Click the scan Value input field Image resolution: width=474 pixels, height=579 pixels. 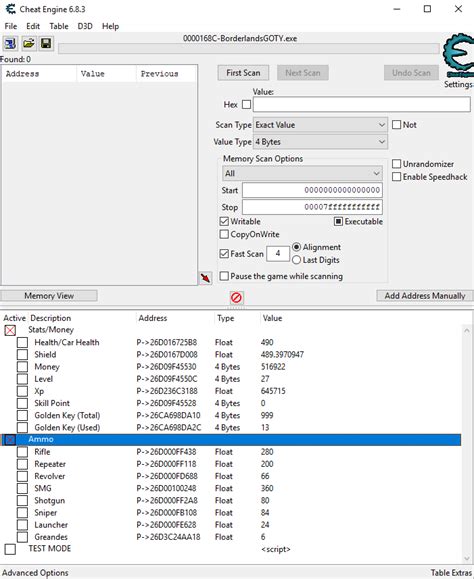(x=362, y=105)
